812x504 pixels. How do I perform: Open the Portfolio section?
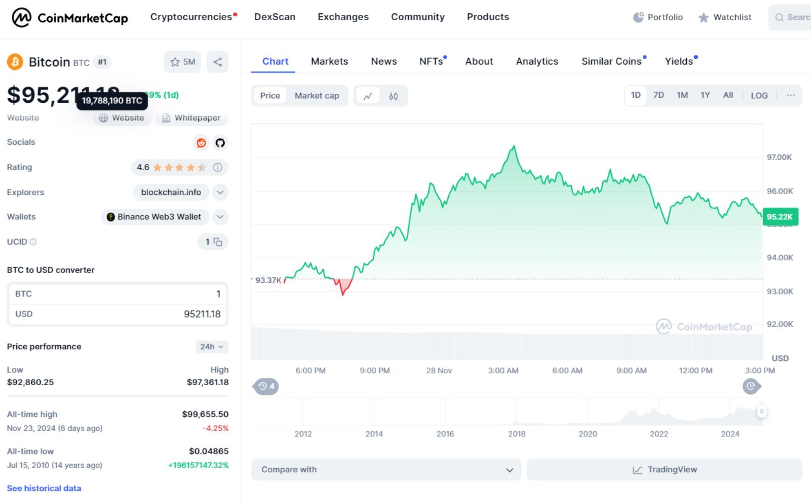click(x=658, y=17)
